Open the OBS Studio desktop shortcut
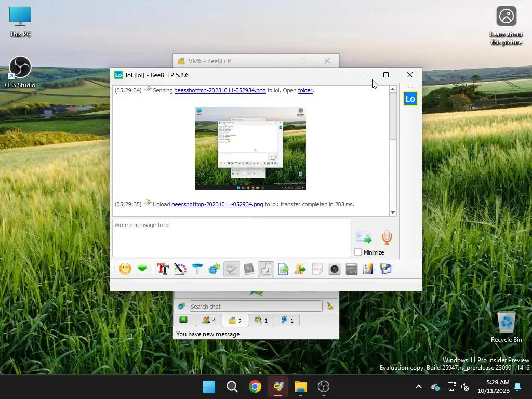Screen dimensions: 532x399 coord(20,72)
